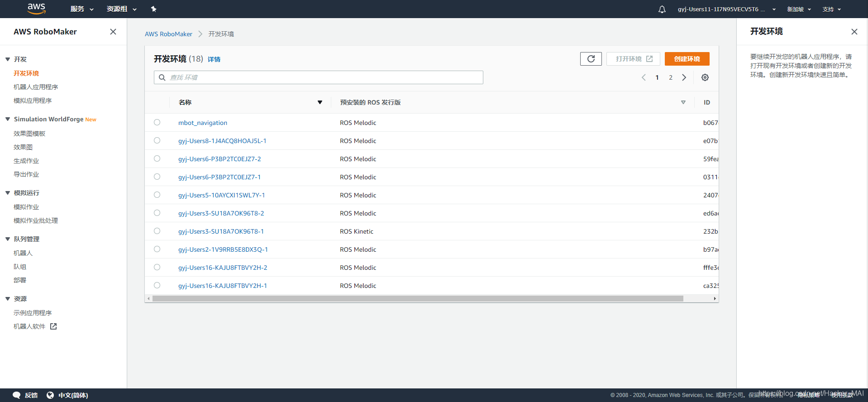This screenshot has width=868, height=402.
Task: Open 示例应用程序 in sidebar
Action: point(33,313)
